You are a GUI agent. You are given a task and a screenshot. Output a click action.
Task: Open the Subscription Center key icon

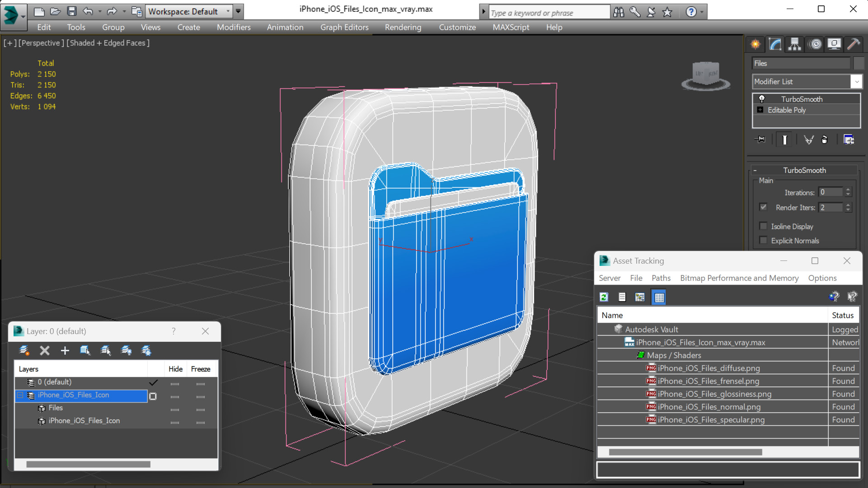(x=635, y=12)
